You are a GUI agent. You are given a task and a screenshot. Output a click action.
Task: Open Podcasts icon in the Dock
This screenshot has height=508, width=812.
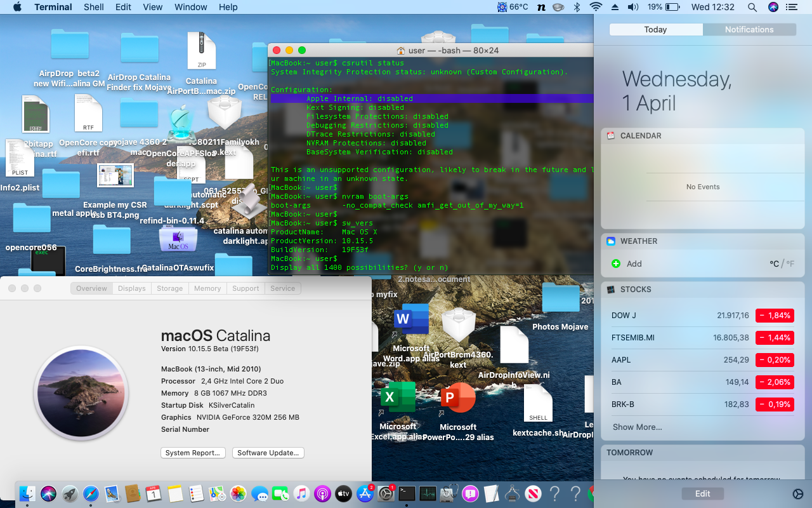tap(322, 493)
